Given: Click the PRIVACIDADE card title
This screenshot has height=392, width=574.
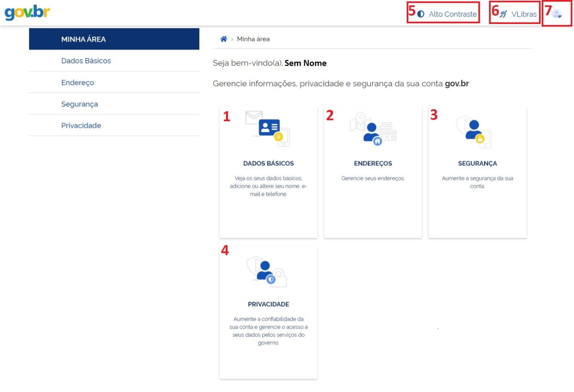Looking at the screenshot, I should click(268, 304).
